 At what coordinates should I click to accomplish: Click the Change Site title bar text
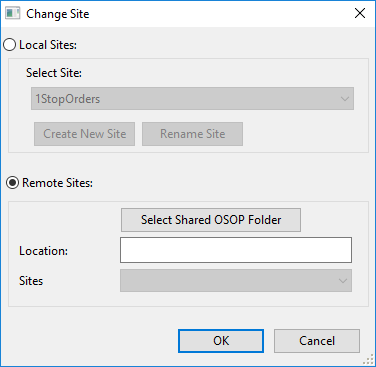pyautogui.click(x=58, y=14)
